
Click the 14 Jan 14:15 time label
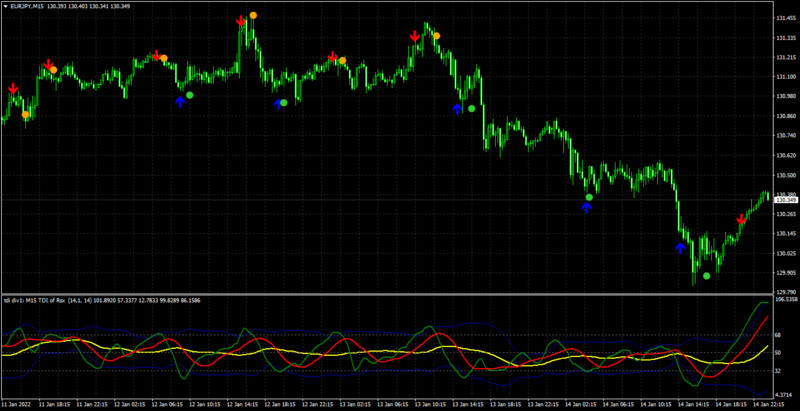tap(696, 402)
